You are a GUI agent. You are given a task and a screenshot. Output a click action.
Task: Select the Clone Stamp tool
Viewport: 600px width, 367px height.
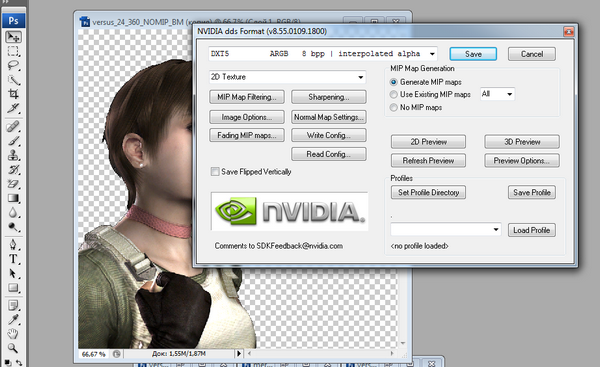pos(13,155)
